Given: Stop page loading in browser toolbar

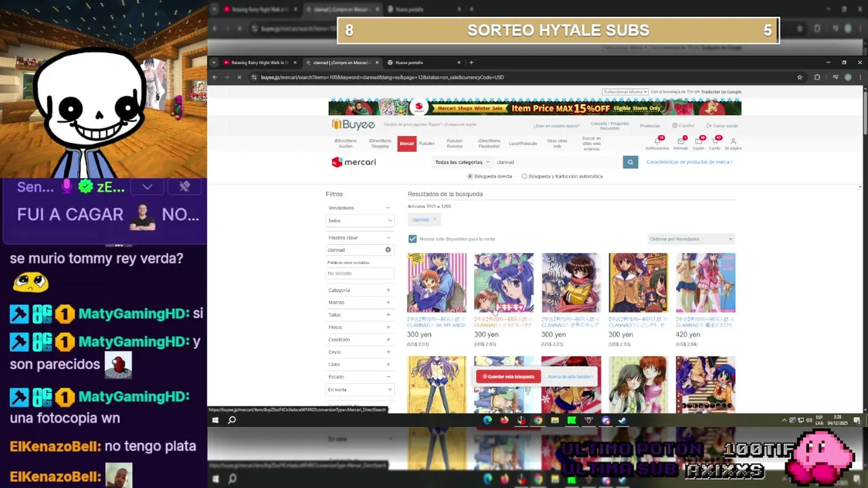Looking at the screenshot, I should click(x=239, y=77).
